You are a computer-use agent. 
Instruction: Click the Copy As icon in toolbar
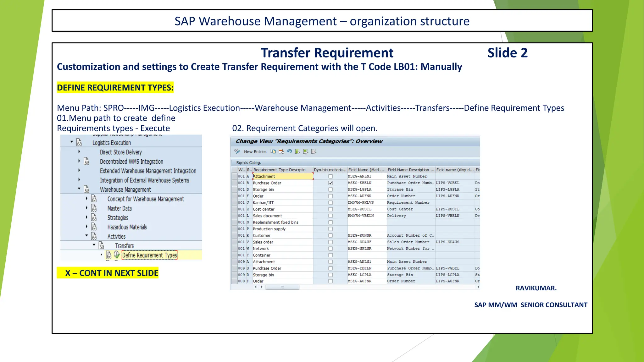coord(273,151)
